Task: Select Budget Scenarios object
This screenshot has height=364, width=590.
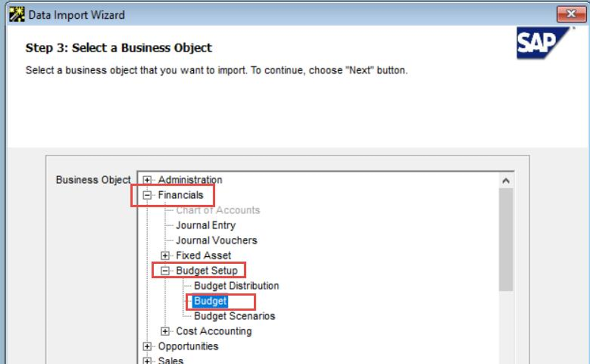Action: tap(234, 316)
